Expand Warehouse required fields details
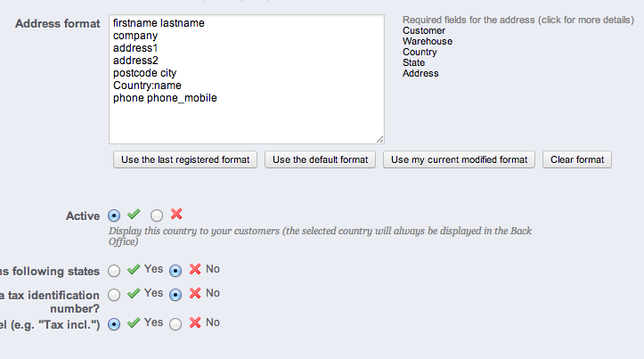 pyautogui.click(x=428, y=41)
